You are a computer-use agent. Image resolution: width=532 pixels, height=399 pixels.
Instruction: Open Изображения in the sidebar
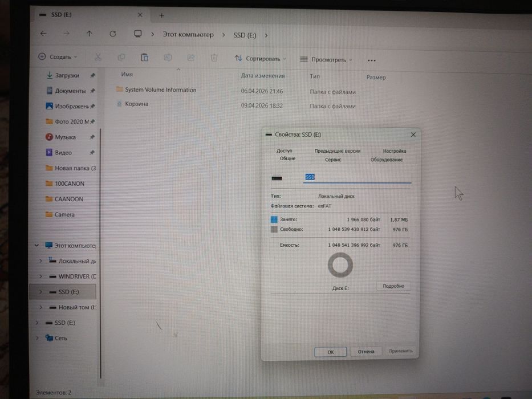point(72,106)
